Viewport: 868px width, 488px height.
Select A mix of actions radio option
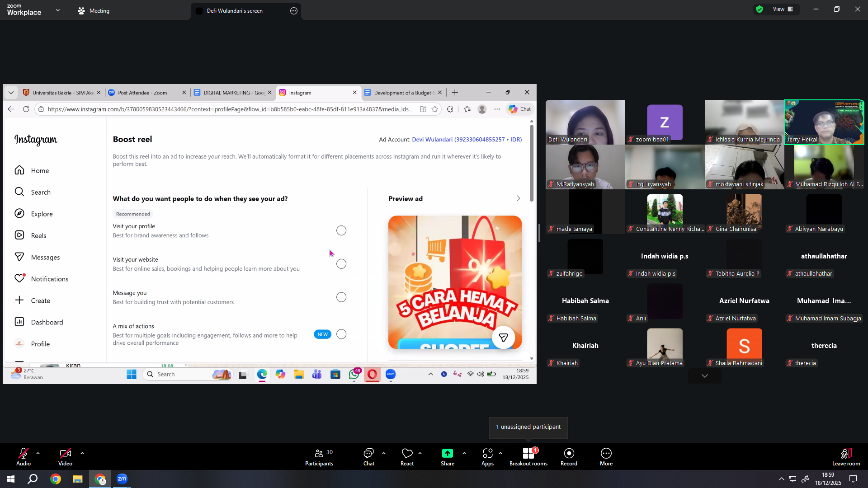341,334
